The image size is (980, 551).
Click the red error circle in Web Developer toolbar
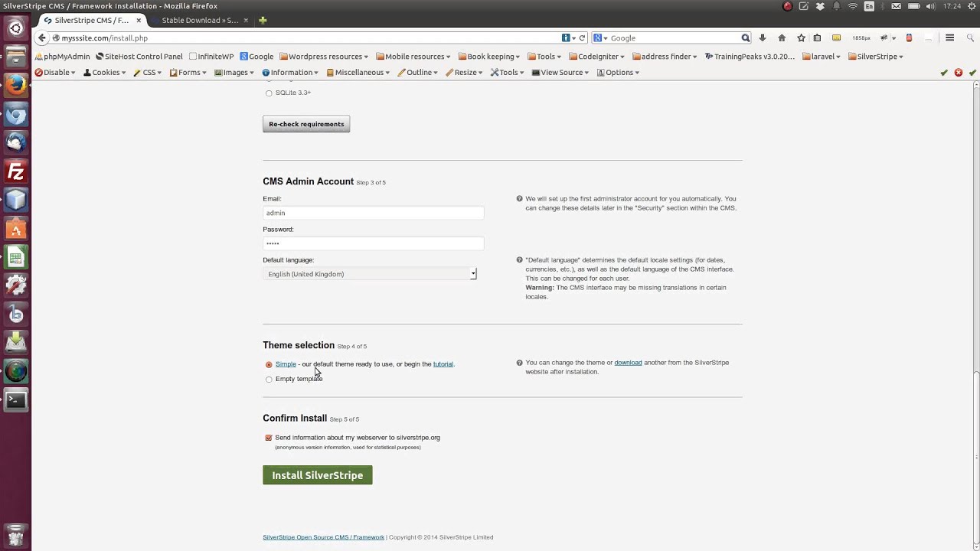coord(958,73)
